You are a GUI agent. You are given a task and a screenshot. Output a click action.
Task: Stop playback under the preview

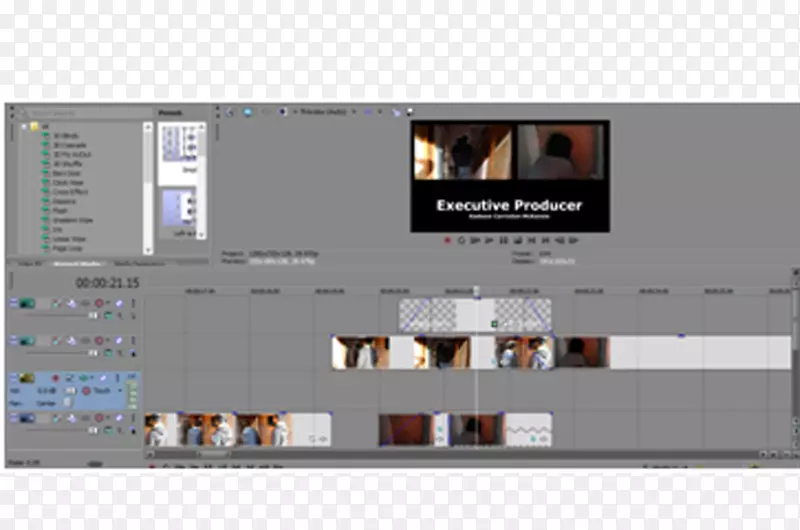[x=518, y=240]
